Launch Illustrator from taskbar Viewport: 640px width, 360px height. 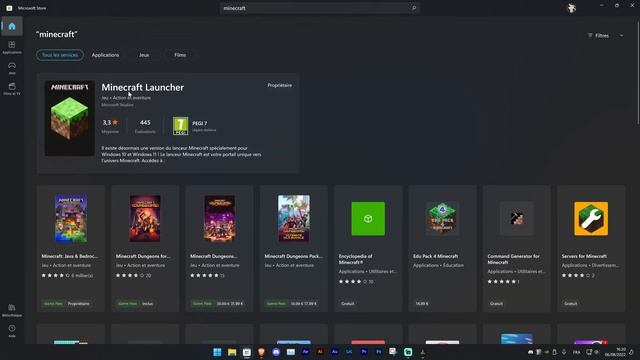[320, 352]
